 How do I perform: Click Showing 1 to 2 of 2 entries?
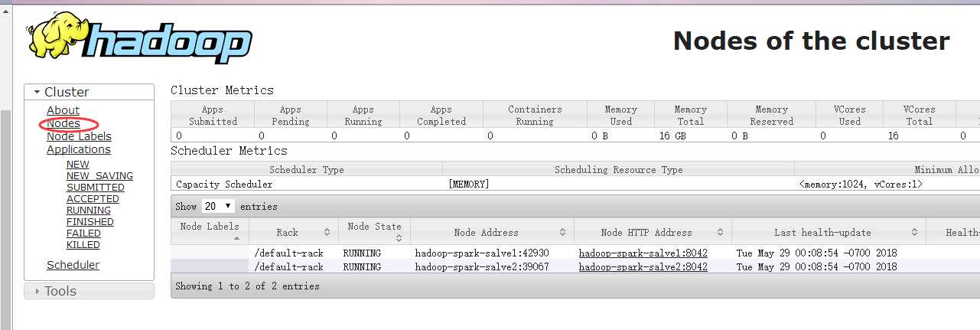pos(247,286)
